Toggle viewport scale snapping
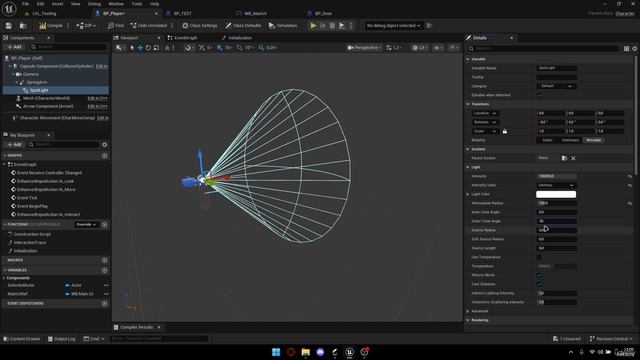 click(261, 48)
